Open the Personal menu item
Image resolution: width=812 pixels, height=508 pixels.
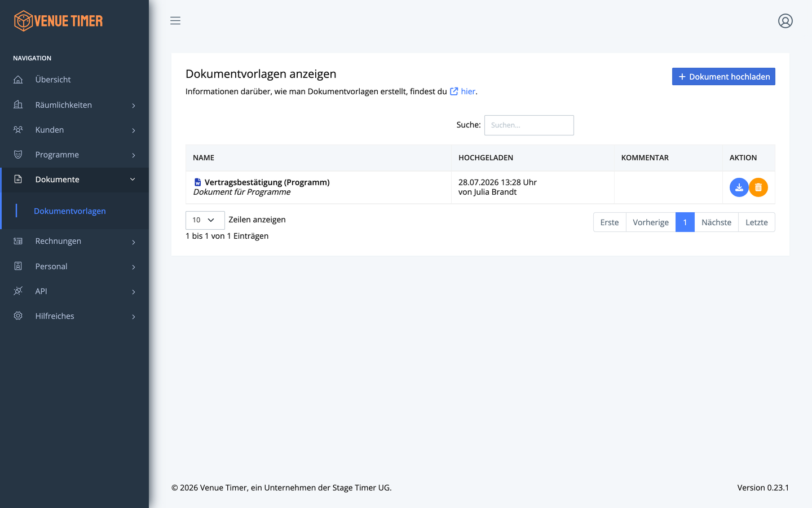pyautogui.click(x=74, y=266)
